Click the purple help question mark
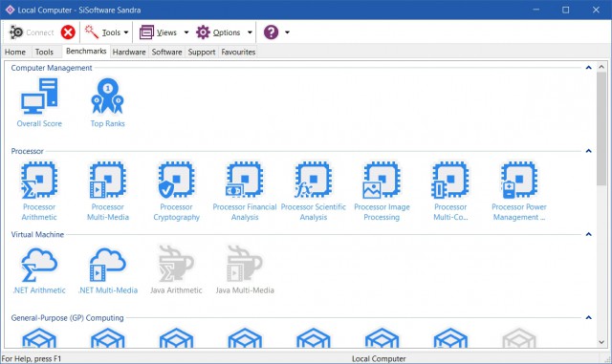The image size is (612, 364). point(271,32)
